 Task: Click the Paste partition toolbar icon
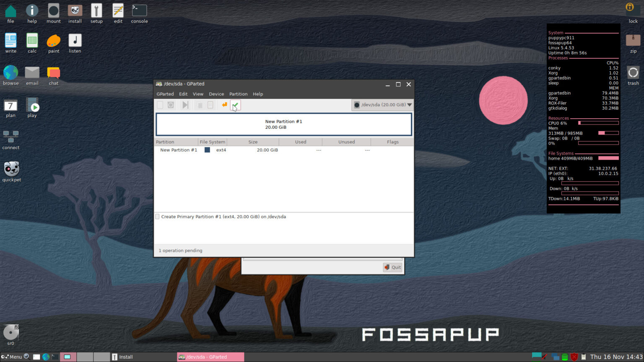click(210, 105)
